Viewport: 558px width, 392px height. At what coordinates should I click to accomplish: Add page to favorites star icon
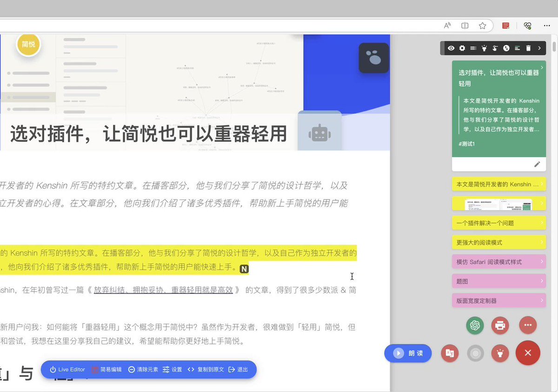click(x=483, y=26)
